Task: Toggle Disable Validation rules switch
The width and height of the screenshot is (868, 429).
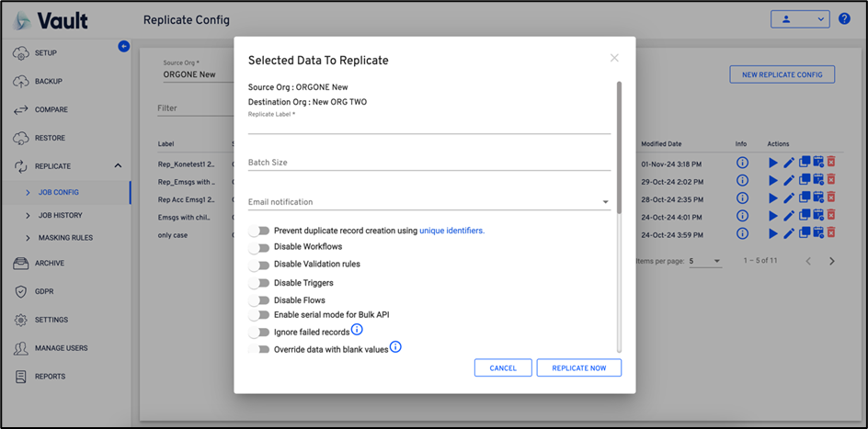Action: (x=258, y=265)
